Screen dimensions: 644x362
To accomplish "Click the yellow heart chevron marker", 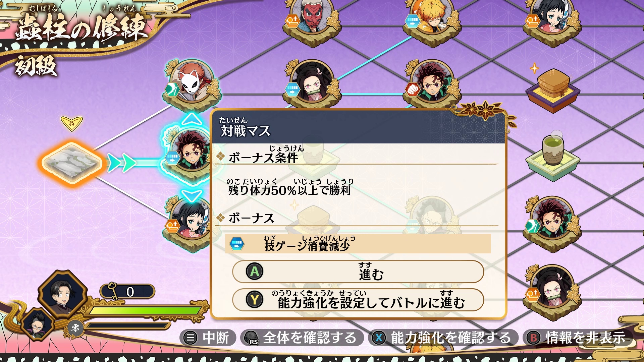I will pos(72,123).
